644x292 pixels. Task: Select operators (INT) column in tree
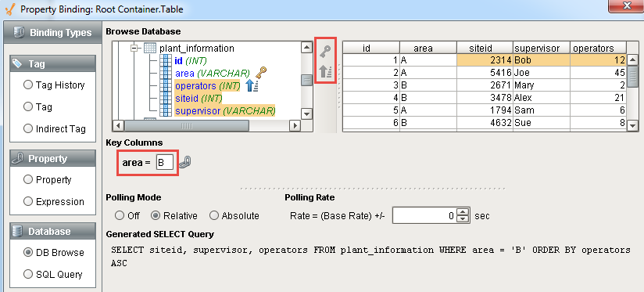click(x=207, y=86)
